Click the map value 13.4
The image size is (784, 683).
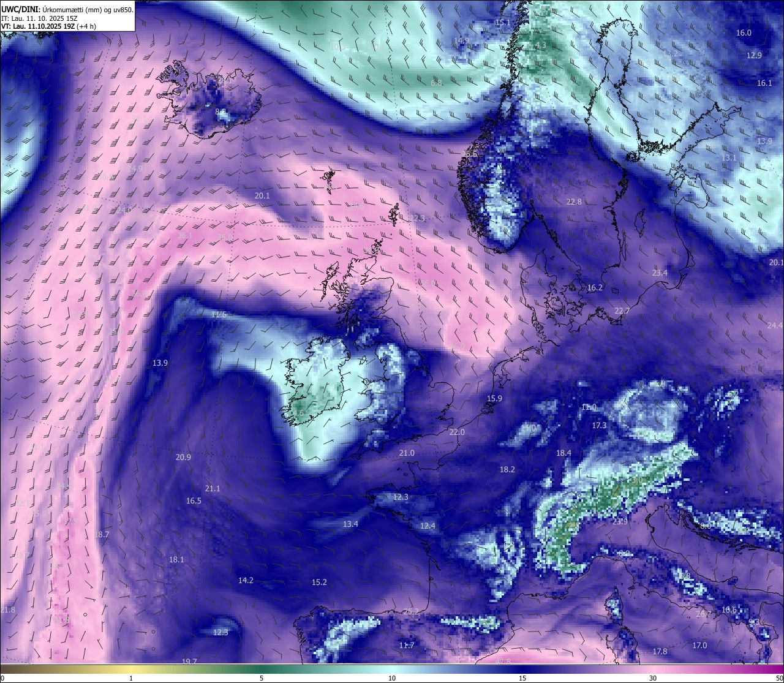coord(350,524)
